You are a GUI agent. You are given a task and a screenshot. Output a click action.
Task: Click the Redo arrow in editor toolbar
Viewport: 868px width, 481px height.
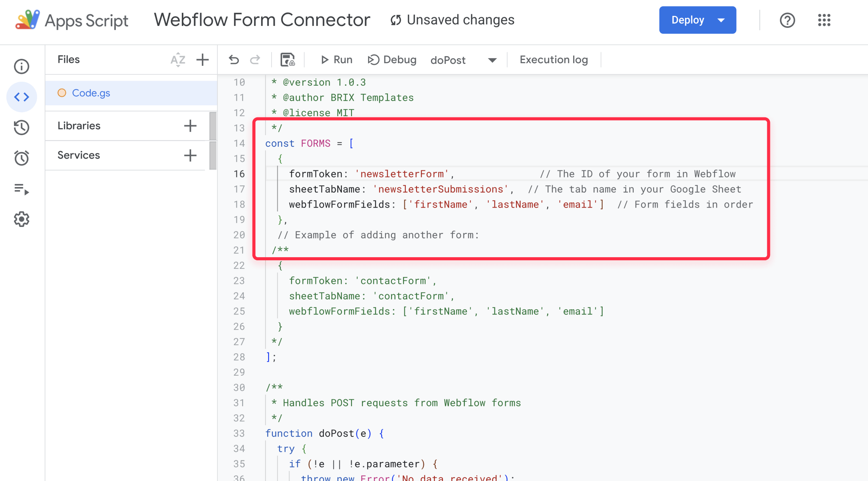click(255, 60)
